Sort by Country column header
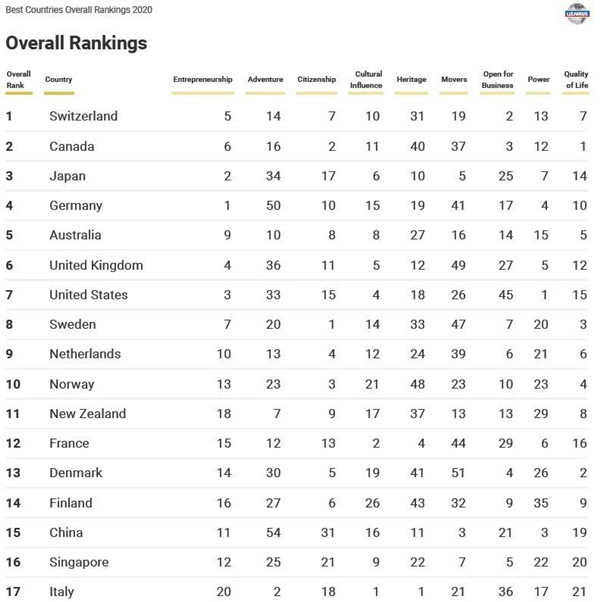600x602 pixels. (x=59, y=79)
